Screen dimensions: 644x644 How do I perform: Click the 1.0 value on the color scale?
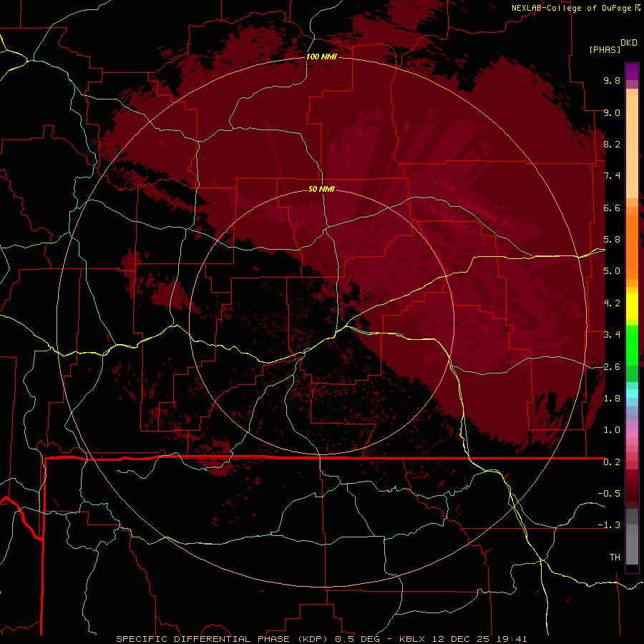[612, 430]
